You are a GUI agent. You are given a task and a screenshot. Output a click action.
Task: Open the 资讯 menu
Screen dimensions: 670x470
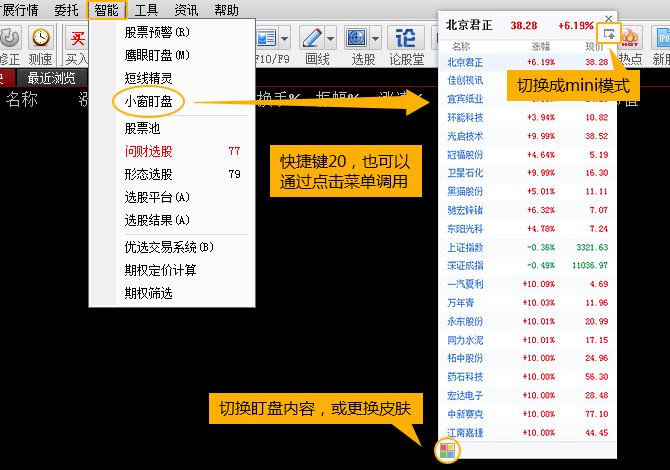pyautogui.click(x=186, y=9)
